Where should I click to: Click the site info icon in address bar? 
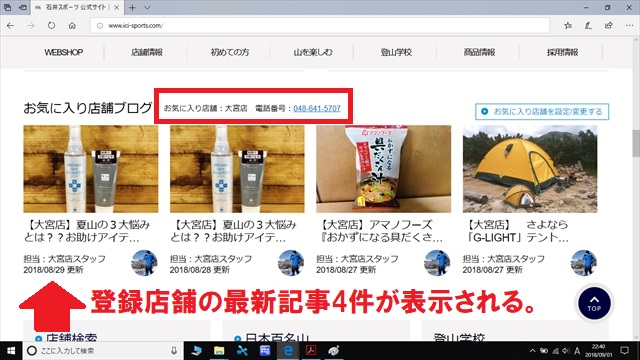click(x=100, y=25)
